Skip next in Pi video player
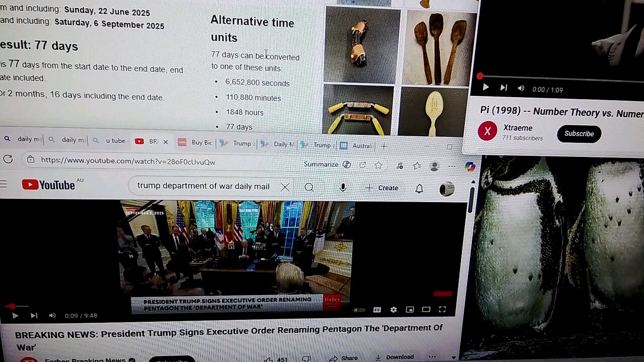The height and width of the screenshot is (362, 644). (x=504, y=88)
